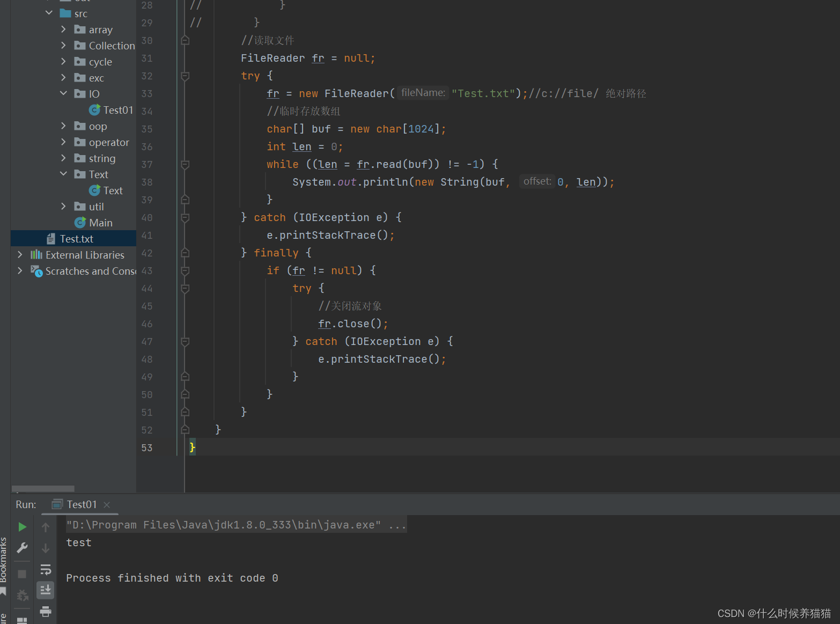Navigate down the stack trace
The image size is (840, 624).
[46, 548]
